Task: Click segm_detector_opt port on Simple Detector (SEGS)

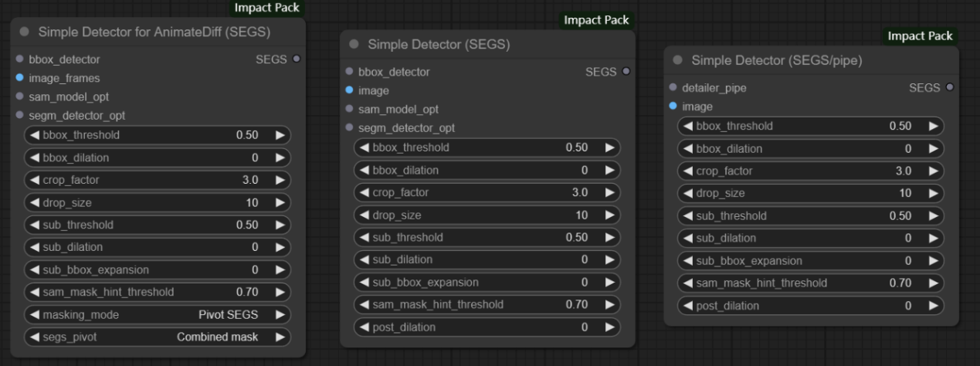Action: click(349, 128)
